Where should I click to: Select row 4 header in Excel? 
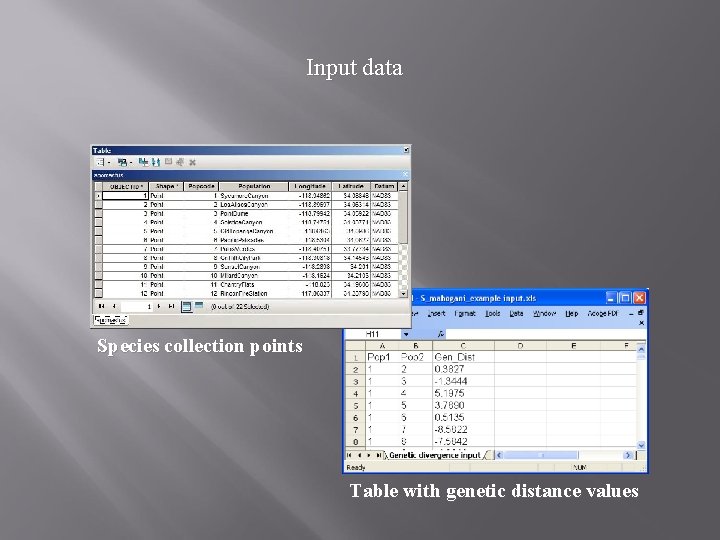tap(355, 394)
